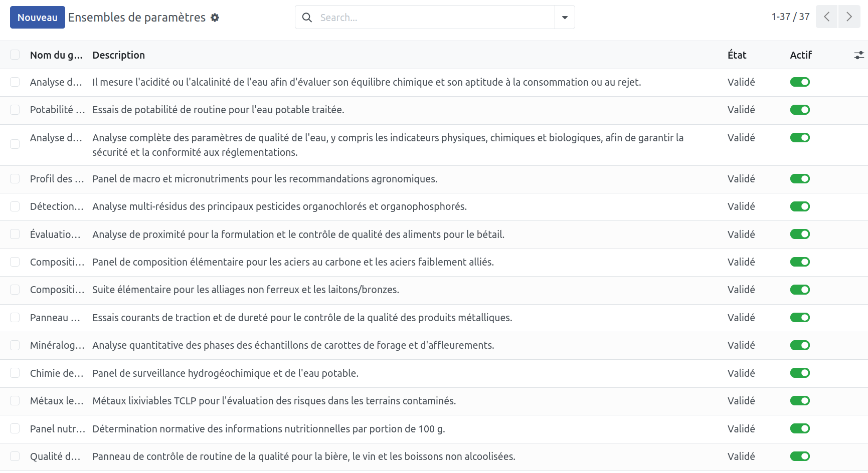The height and width of the screenshot is (473, 868).
Task: Open the Détection… record
Action: point(57,206)
